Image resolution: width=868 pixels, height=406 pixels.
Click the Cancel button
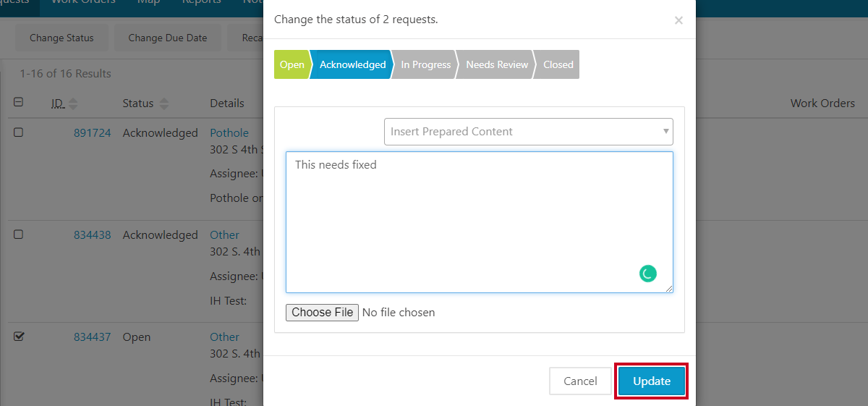580,381
